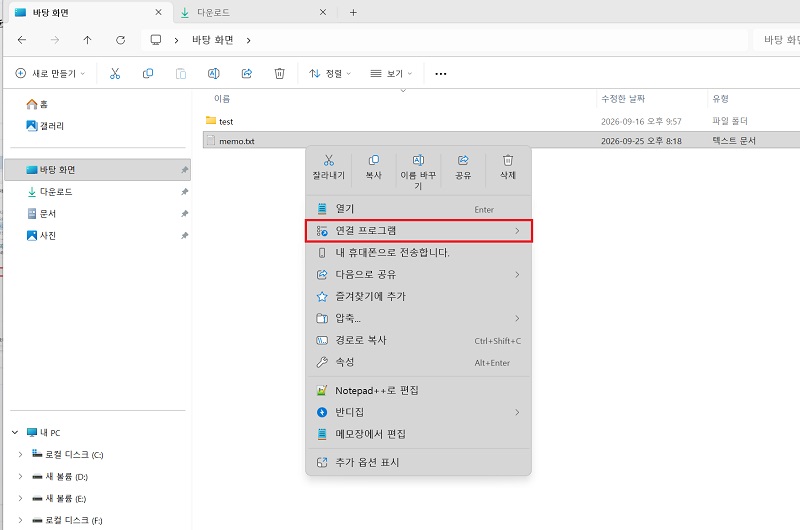Choose 잘라내기 in the context menu
The height and width of the screenshot is (530, 800).
329,167
